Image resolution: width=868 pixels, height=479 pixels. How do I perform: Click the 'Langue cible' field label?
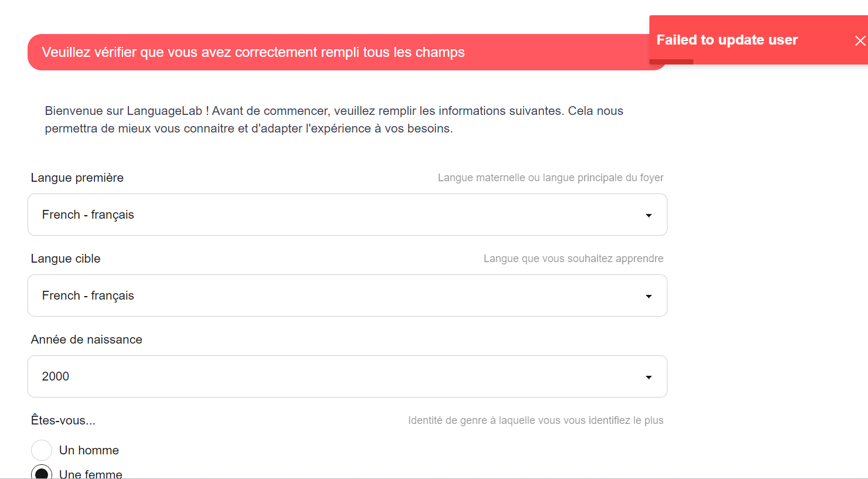tap(66, 259)
